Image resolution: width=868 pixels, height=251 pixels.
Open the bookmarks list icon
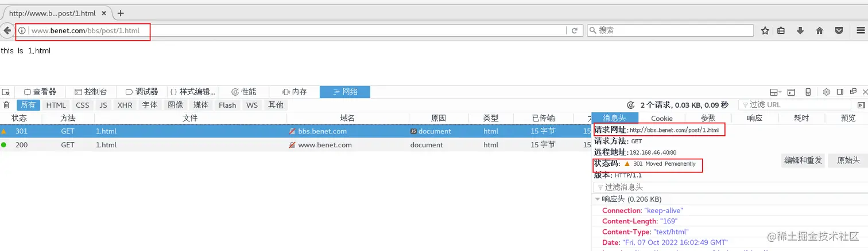click(x=781, y=31)
